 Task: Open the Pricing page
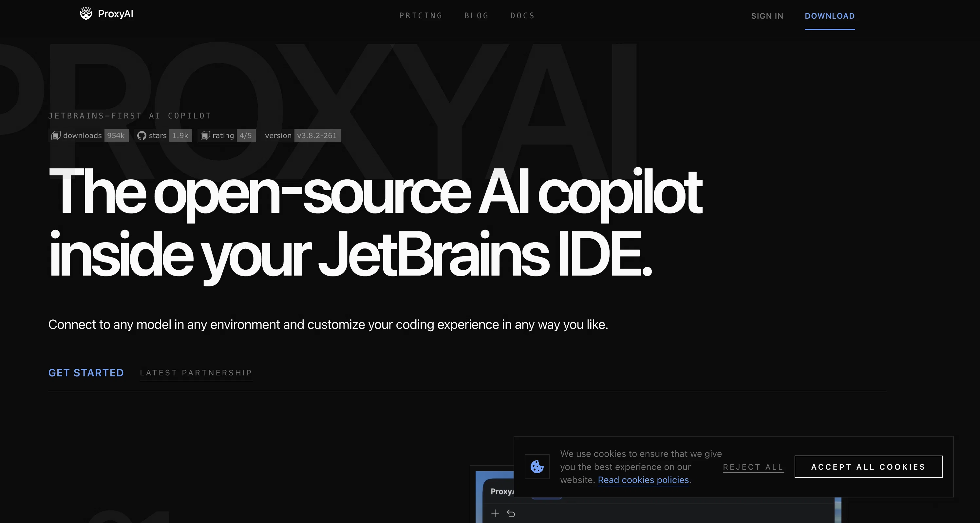tap(421, 16)
